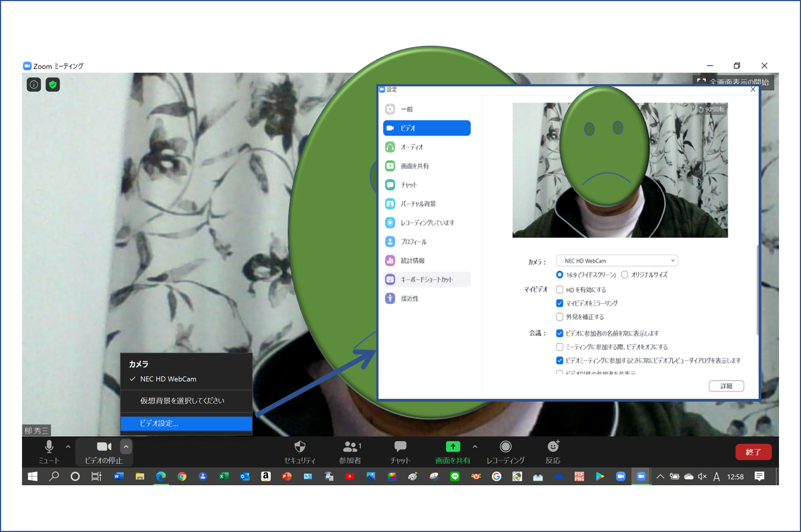This screenshot has height=532, width=801.
Task: Open Keyboard Shortcuts (キーボードショートカット) settings
Action: coord(427,279)
